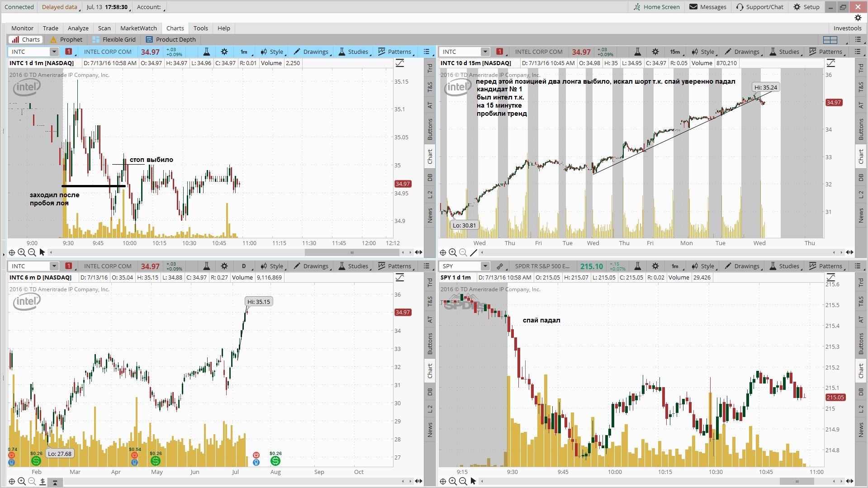Click the crosshair pan icon under INTC 1m chart
Viewport: 868px width, 488px height.
click(x=12, y=252)
